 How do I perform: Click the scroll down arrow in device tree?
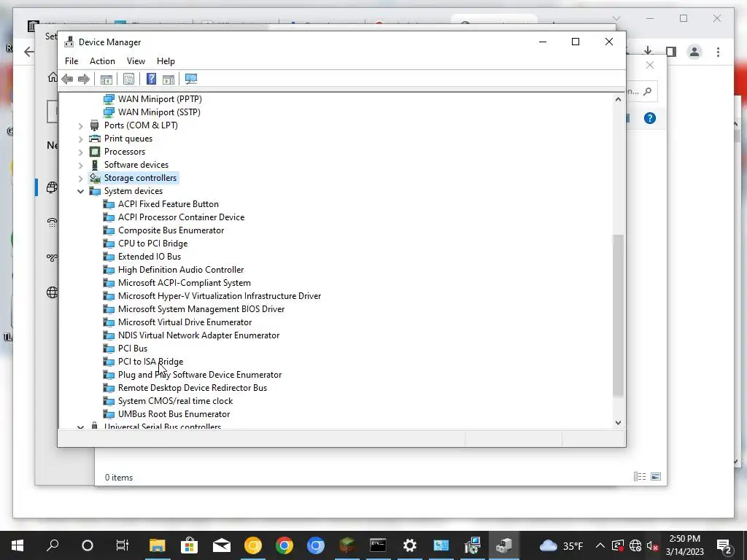pos(618,422)
